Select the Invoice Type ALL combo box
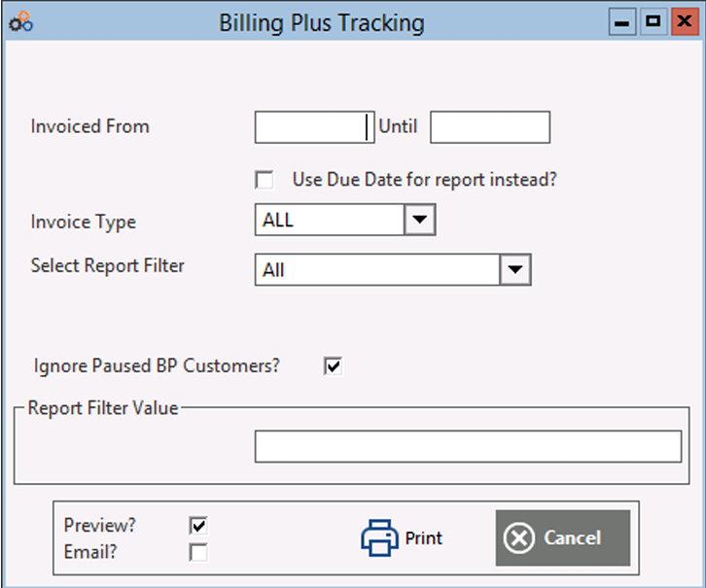Viewport: 706px width, 588px height. [345, 220]
